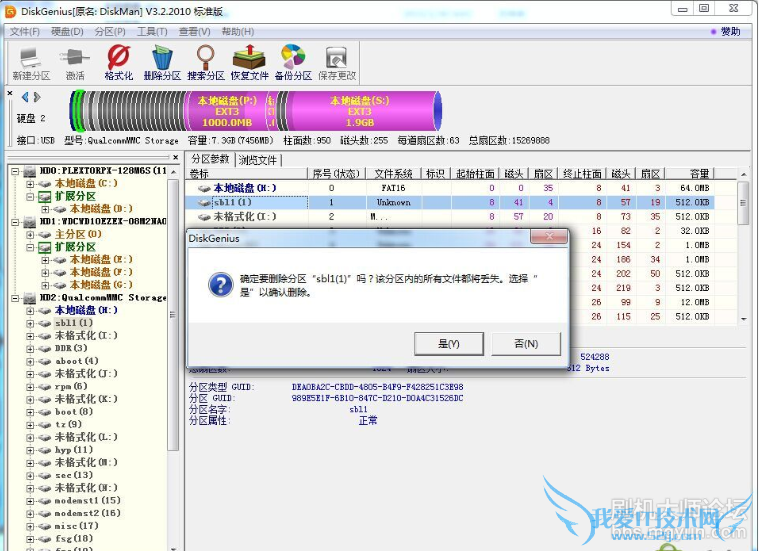Select misc(17) in the tree
The height and width of the screenshot is (551, 759).
pos(76,526)
